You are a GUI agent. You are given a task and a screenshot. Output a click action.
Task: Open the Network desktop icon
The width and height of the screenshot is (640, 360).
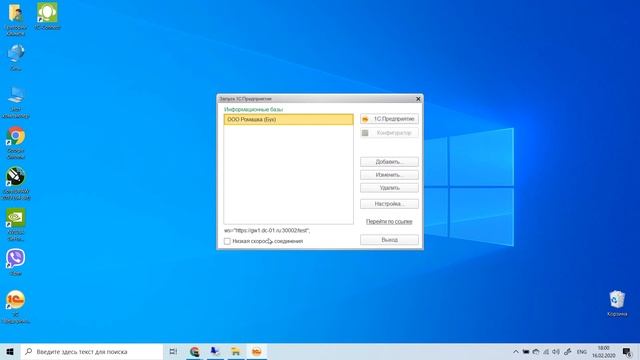pos(16,57)
